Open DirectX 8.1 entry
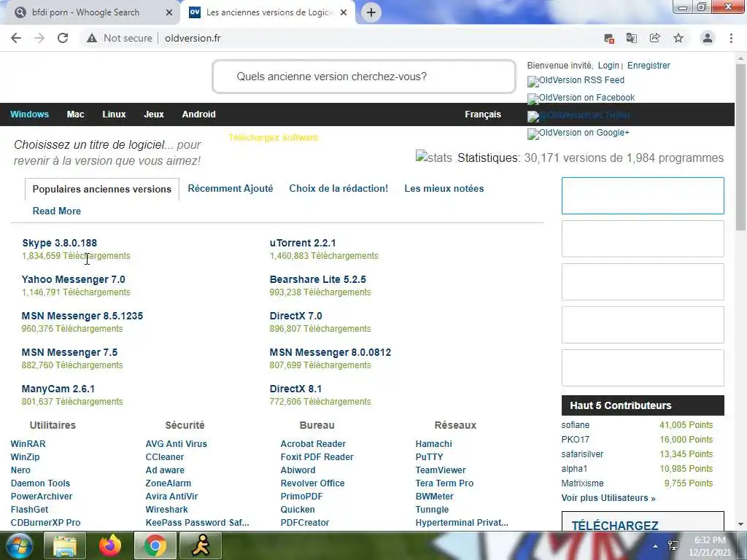747x560 pixels. pos(296,389)
